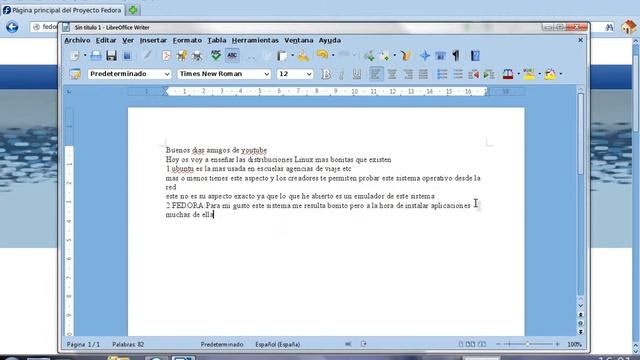Select Justified alignment

pos(423,74)
